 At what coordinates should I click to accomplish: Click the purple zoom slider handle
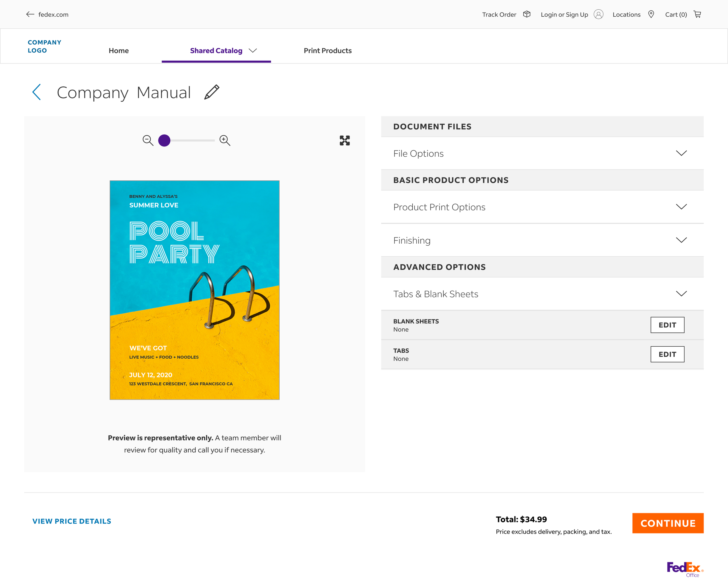[x=164, y=140]
